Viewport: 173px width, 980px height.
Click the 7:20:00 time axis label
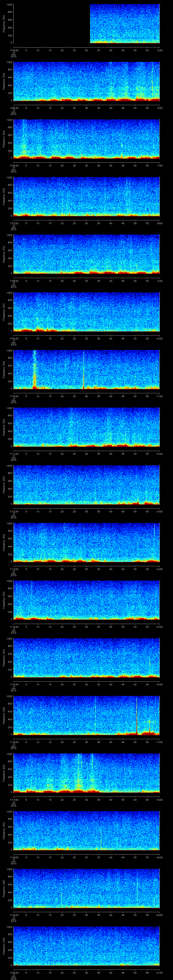click(x=13, y=972)
